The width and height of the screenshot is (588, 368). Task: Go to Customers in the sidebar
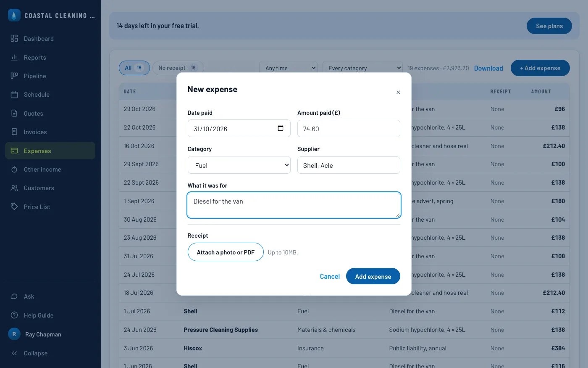[x=50, y=188]
